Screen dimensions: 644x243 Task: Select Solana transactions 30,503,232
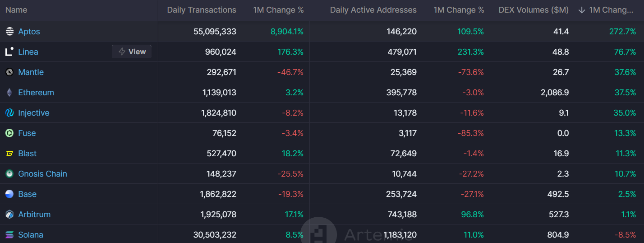click(215, 235)
